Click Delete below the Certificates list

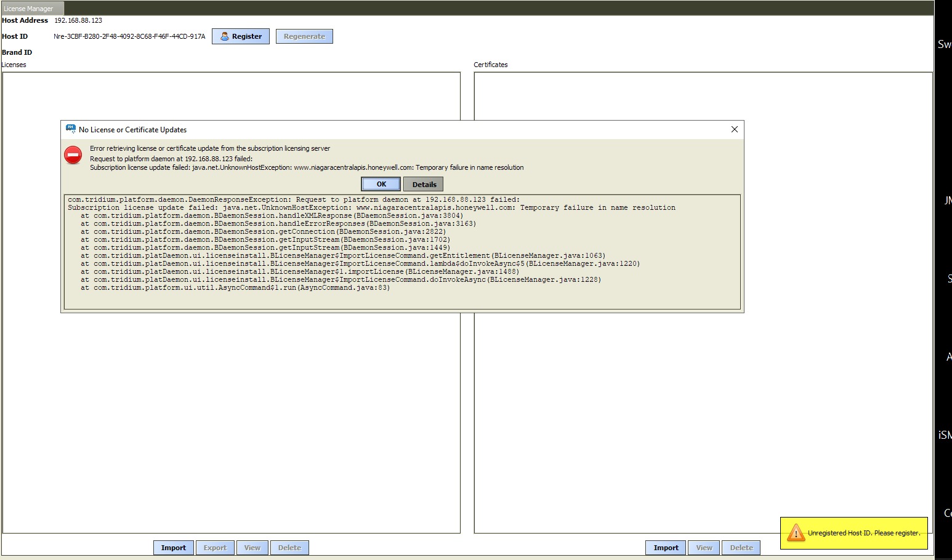(x=741, y=548)
